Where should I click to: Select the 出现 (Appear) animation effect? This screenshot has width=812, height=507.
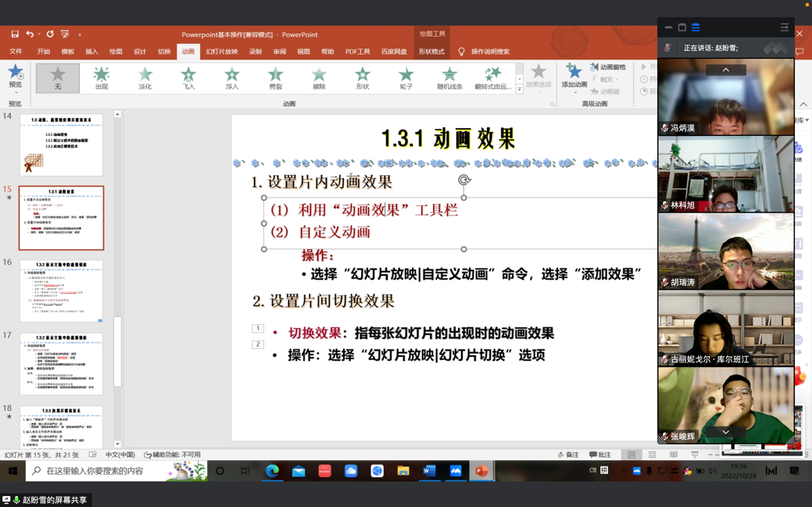(102, 78)
